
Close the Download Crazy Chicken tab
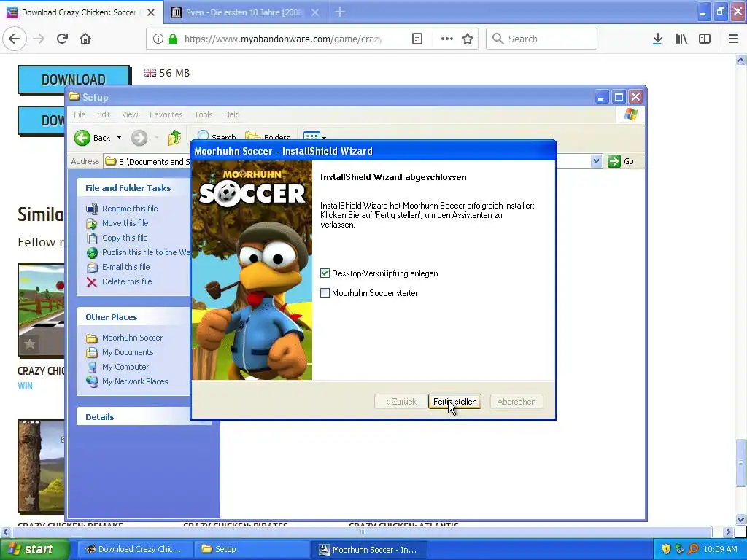[151, 12]
